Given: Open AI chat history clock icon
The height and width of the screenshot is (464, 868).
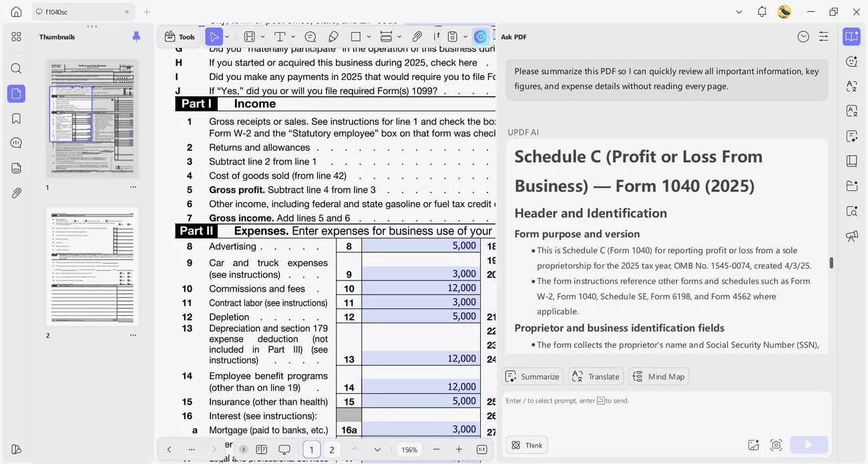Looking at the screenshot, I should click(803, 37).
